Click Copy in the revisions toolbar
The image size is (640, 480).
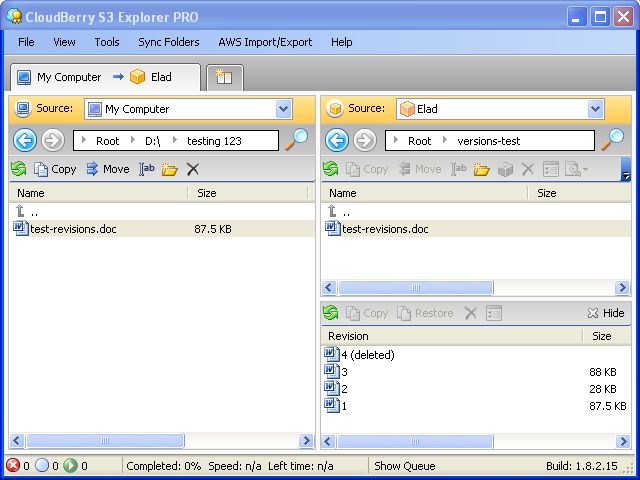(367, 313)
